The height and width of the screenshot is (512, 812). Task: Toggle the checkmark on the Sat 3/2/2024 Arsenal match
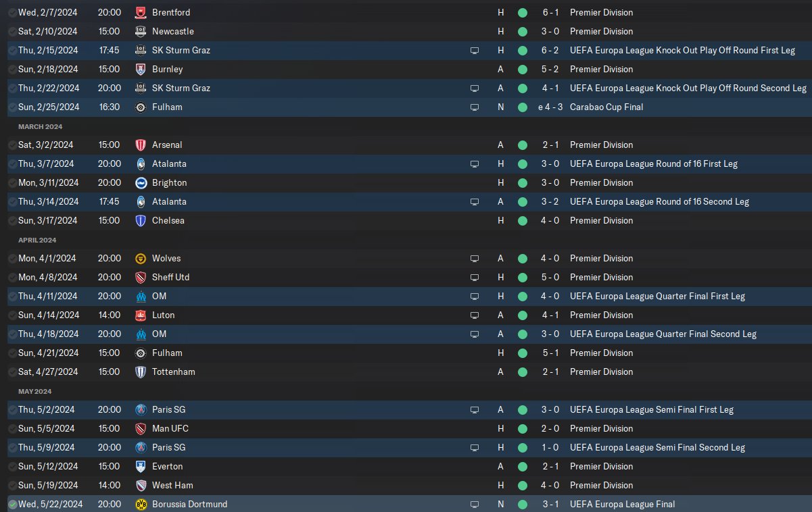click(x=13, y=145)
